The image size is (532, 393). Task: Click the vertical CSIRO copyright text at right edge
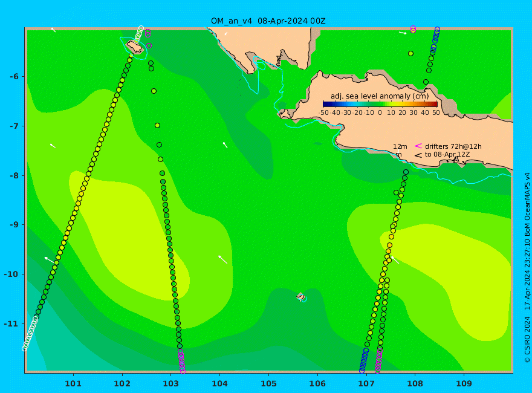pos(527,268)
